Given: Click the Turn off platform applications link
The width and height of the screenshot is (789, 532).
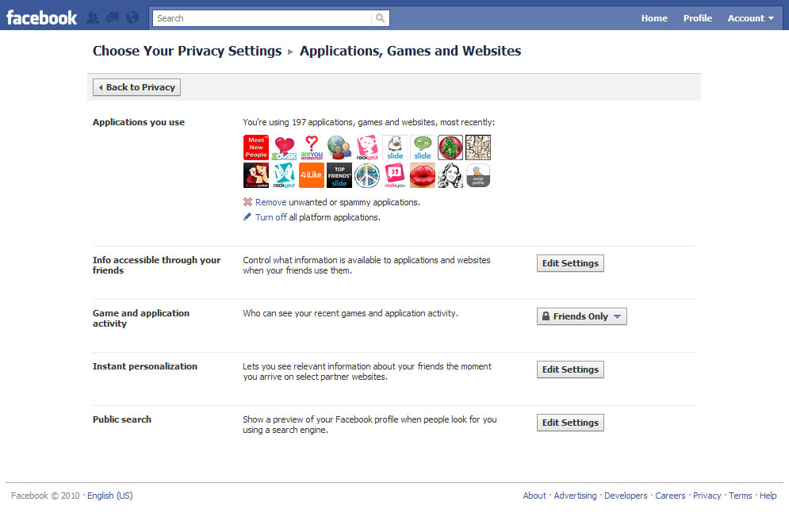Looking at the screenshot, I should tap(270, 217).
